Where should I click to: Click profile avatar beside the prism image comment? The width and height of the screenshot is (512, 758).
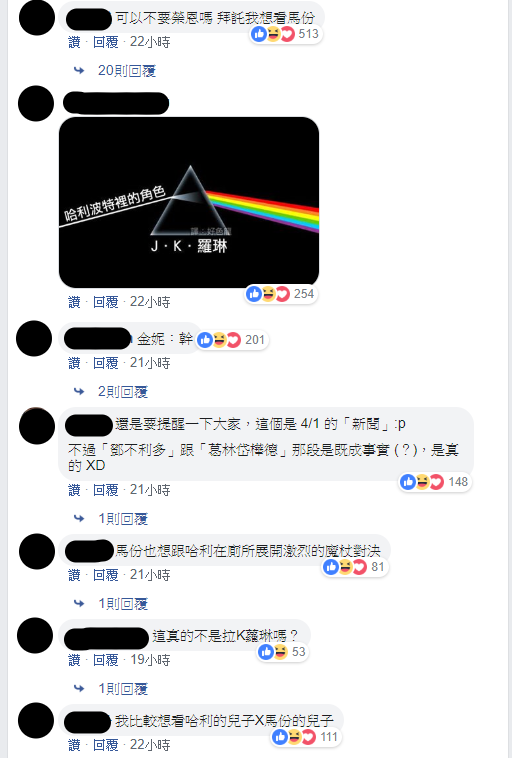(36, 103)
